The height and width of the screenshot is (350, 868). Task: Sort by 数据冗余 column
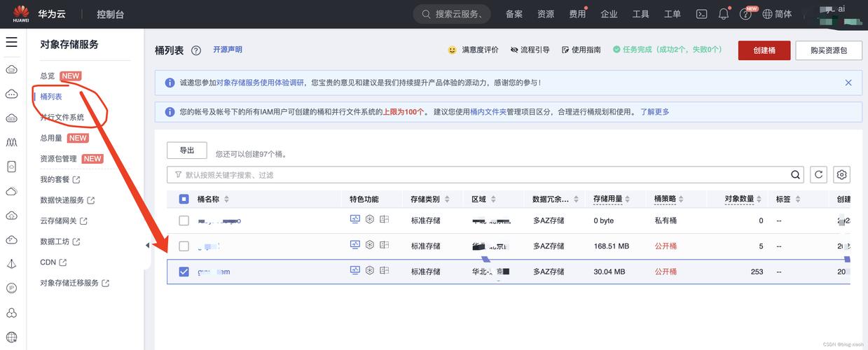(x=577, y=199)
